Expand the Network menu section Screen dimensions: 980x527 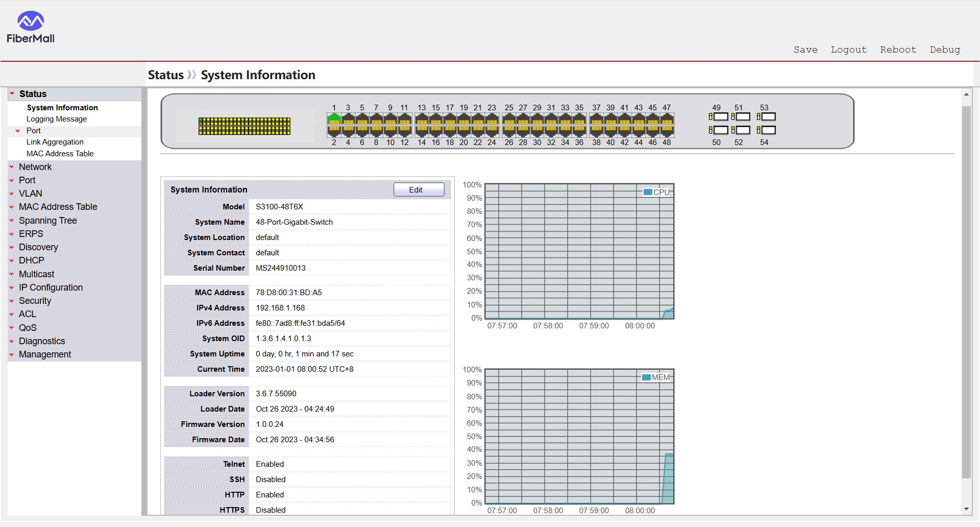[35, 167]
